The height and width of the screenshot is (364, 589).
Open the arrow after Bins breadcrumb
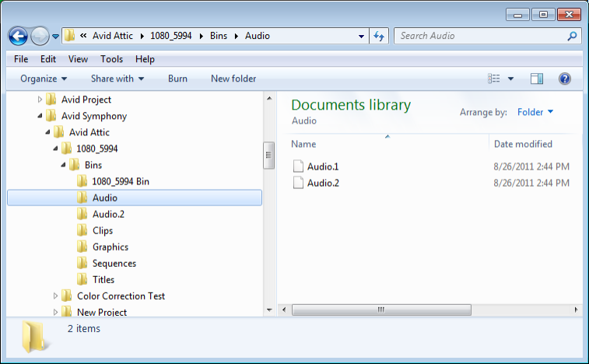[237, 36]
